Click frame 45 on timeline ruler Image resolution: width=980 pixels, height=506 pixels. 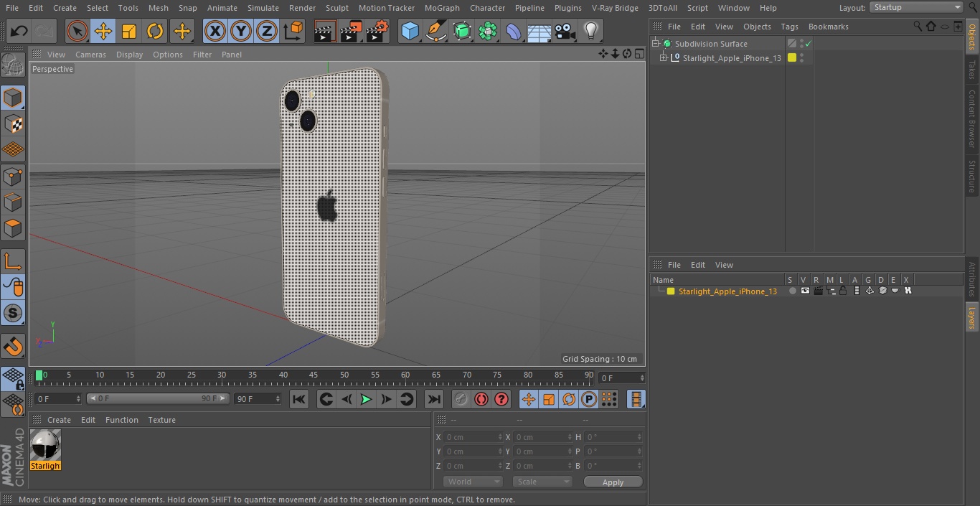(x=314, y=375)
